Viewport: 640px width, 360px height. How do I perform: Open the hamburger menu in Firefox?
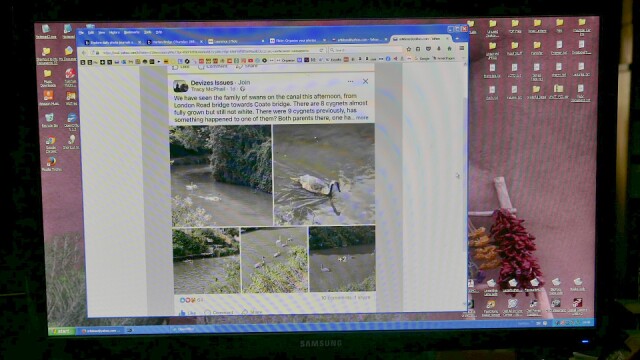tap(462, 48)
